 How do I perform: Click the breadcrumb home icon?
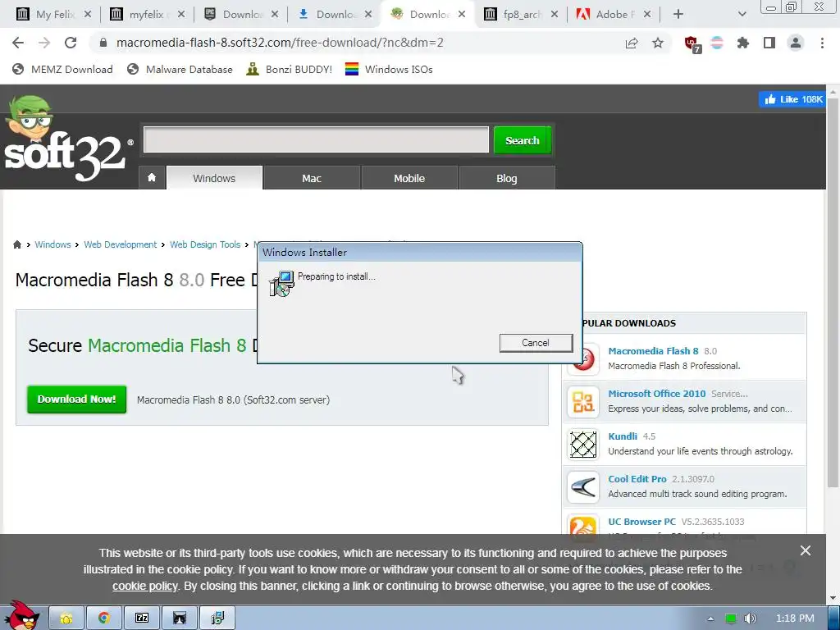(x=17, y=244)
